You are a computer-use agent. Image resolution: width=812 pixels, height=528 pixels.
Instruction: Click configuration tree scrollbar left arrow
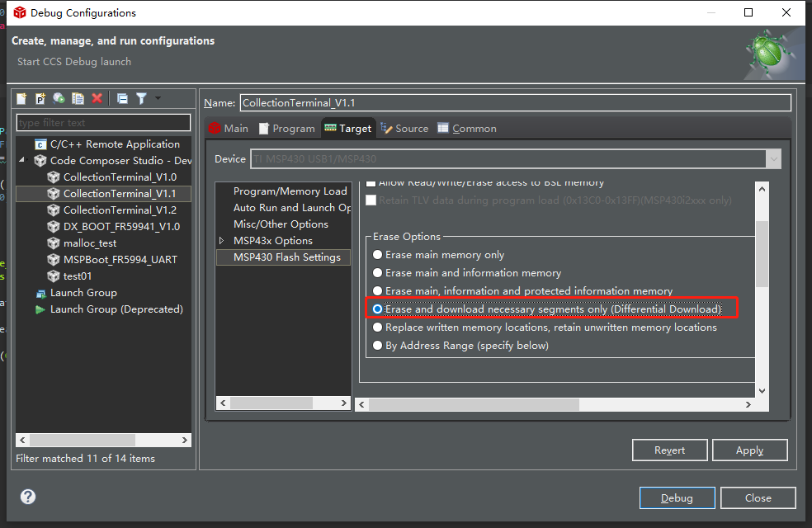[23, 440]
